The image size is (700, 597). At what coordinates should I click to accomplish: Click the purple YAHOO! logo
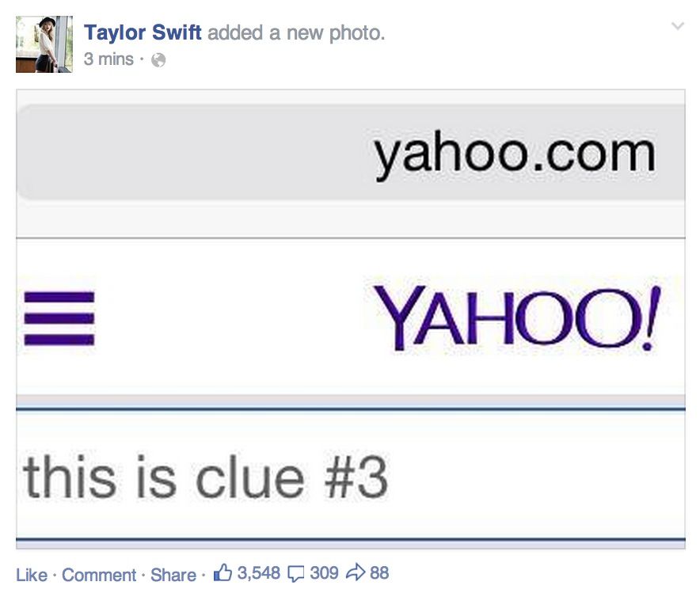517,318
